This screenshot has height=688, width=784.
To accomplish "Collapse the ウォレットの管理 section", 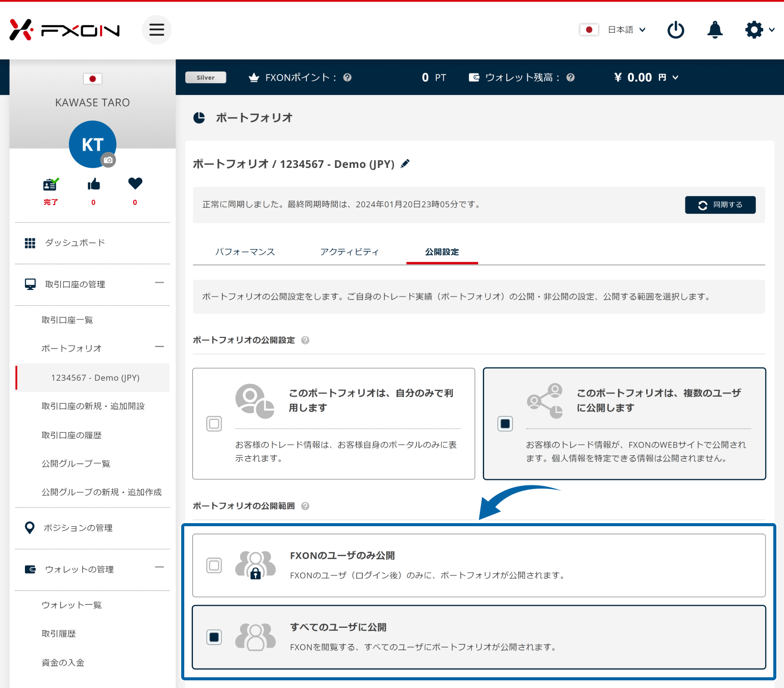I will (160, 568).
